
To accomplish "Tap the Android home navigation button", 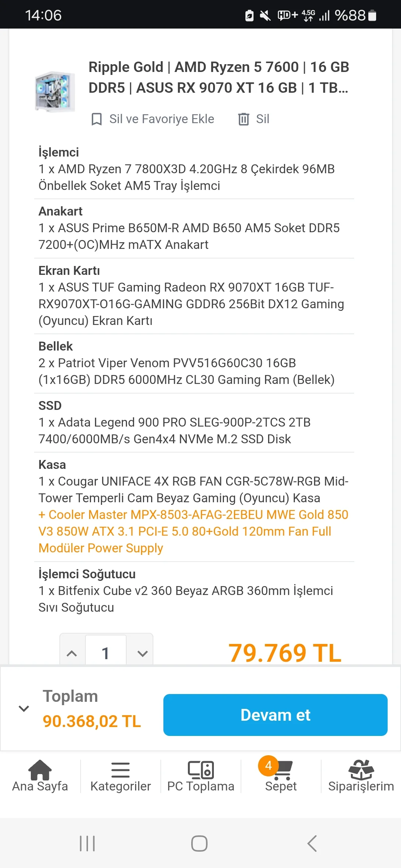I will click(x=199, y=844).
